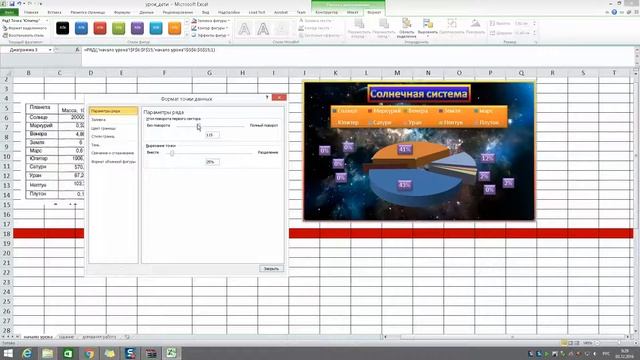Apply the black shape style swatch
Viewport: 640px width, 360px height.
click(62, 28)
